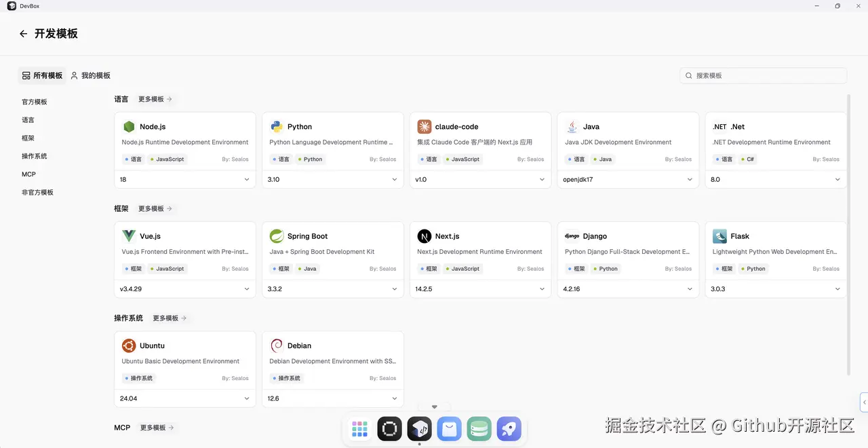Open the DevBox cube app in dock
The width and height of the screenshot is (868, 448).
tap(419, 429)
